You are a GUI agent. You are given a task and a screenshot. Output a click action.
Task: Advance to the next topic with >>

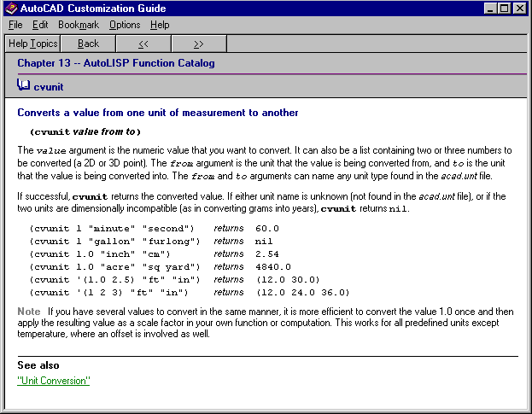198,44
